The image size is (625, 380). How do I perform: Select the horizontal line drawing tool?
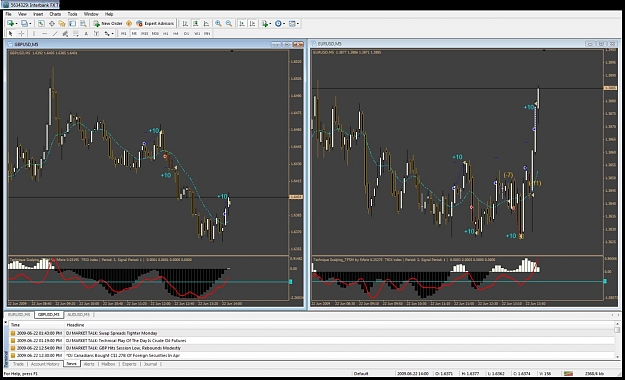(x=45, y=34)
